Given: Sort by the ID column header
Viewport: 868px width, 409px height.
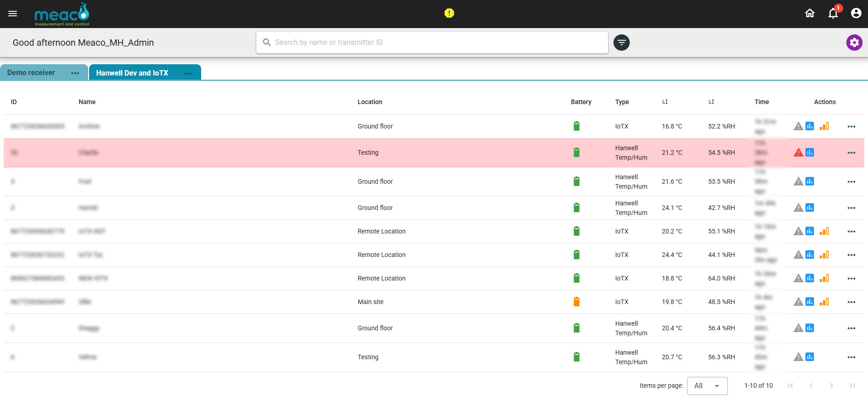Looking at the screenshot, I should coord(14,102).
